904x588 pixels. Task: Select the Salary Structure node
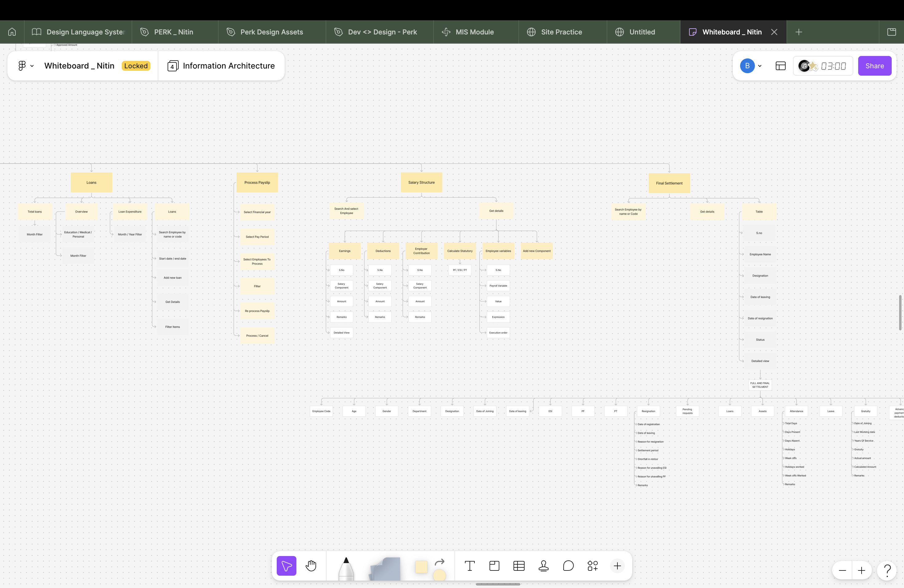click(x=422, y=182)
